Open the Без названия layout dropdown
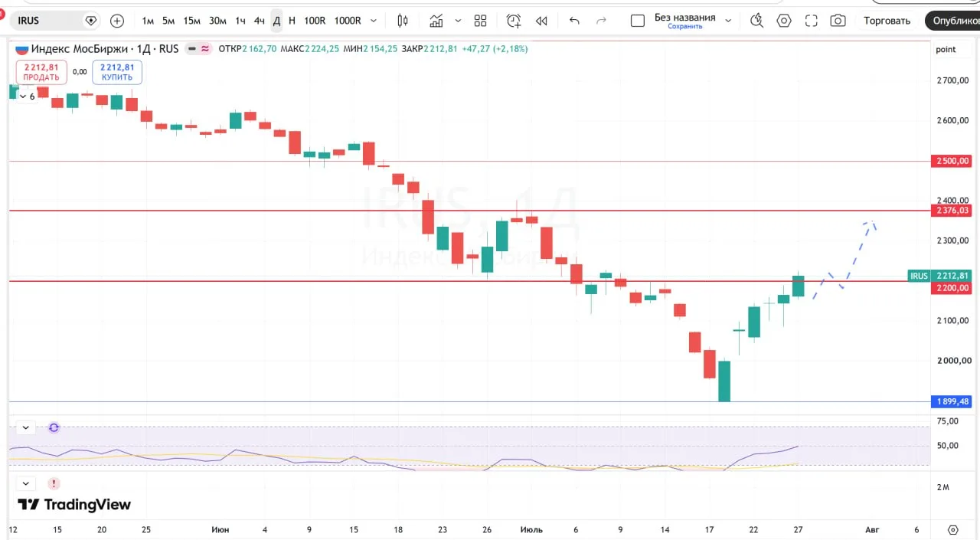The image size is (980, 540). click(x=728, y=21)
